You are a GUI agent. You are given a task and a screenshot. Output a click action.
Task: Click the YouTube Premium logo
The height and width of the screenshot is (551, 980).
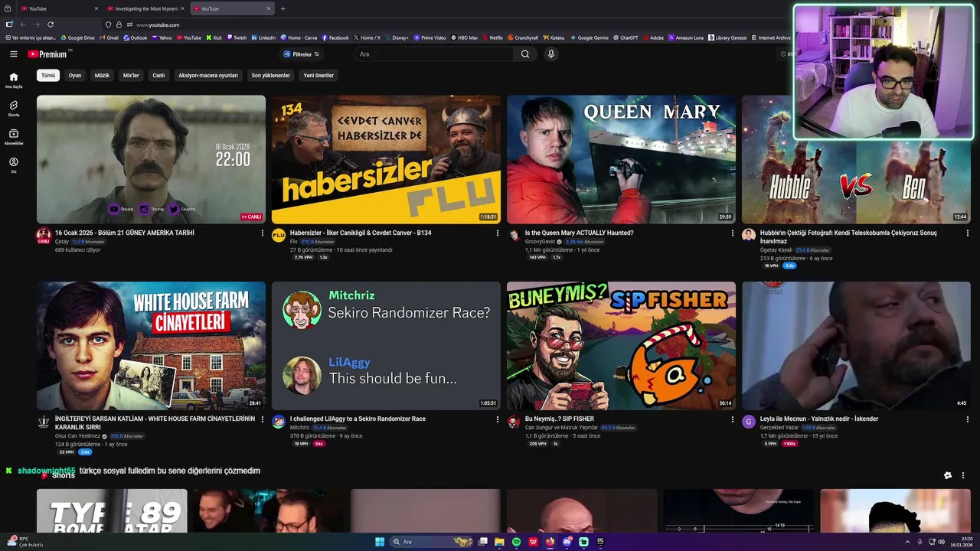(x=48, y=54)
